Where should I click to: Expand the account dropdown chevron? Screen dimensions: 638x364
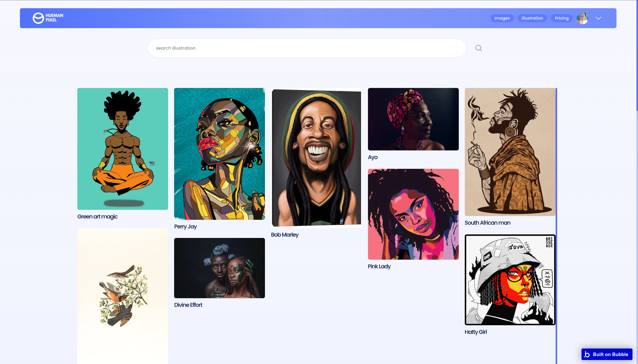pyautogui.click(x=598, y=18)
